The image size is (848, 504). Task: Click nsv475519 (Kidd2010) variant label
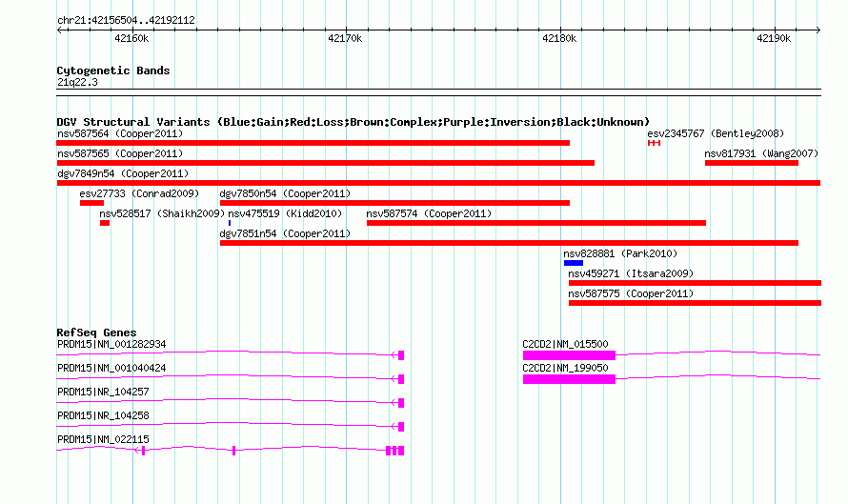click(285, 213)
